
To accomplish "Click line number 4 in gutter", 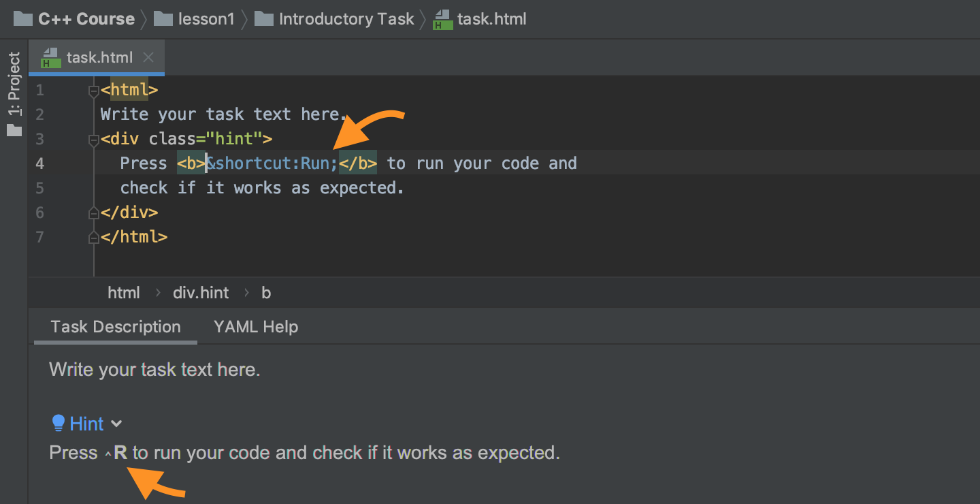I will (x=39, y=163).
